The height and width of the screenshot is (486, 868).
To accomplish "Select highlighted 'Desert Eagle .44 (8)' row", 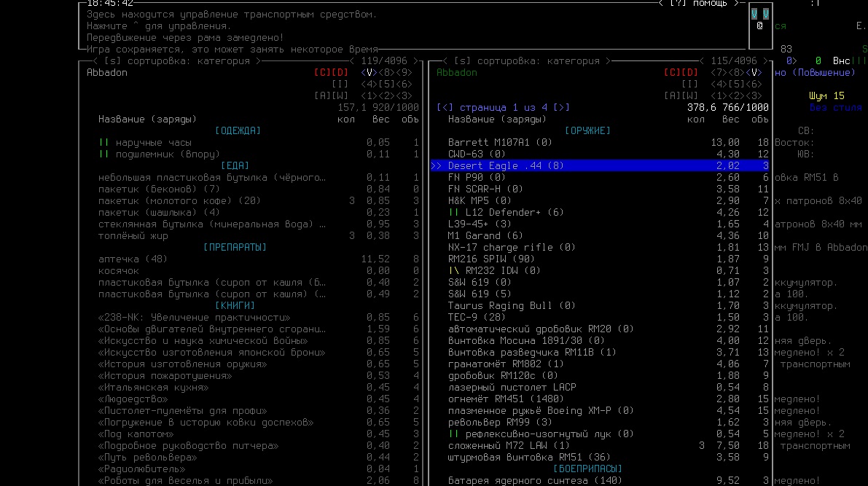I will point(601,165).
